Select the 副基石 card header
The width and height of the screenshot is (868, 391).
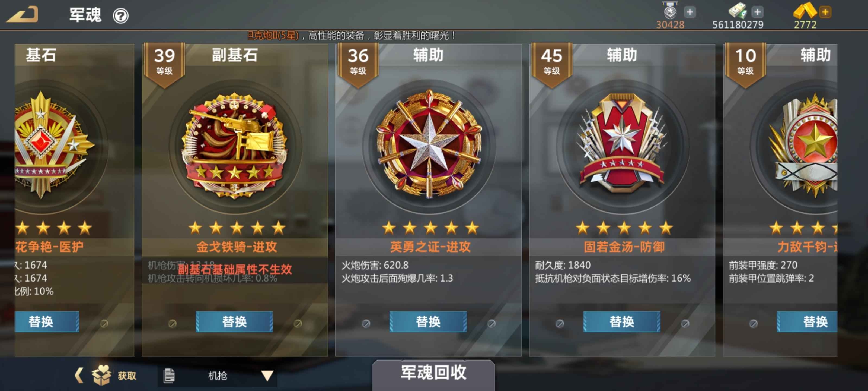[235, 55]
